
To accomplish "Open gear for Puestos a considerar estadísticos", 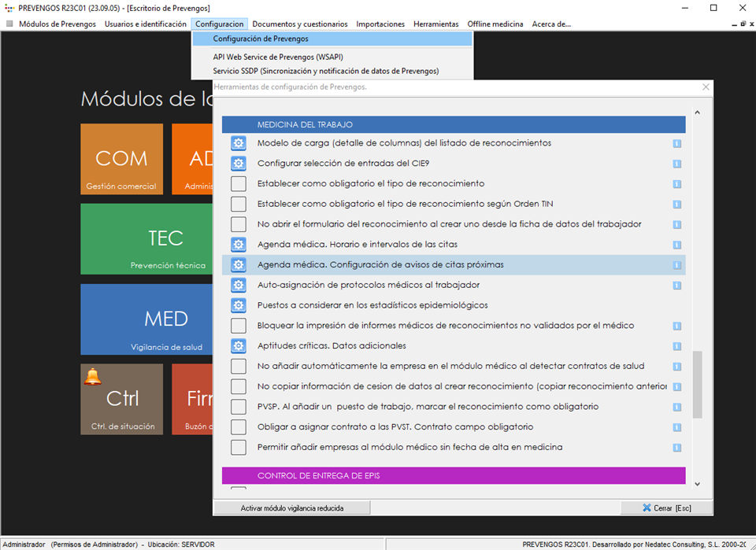I will pyautogui.click(x=239, y=305).
